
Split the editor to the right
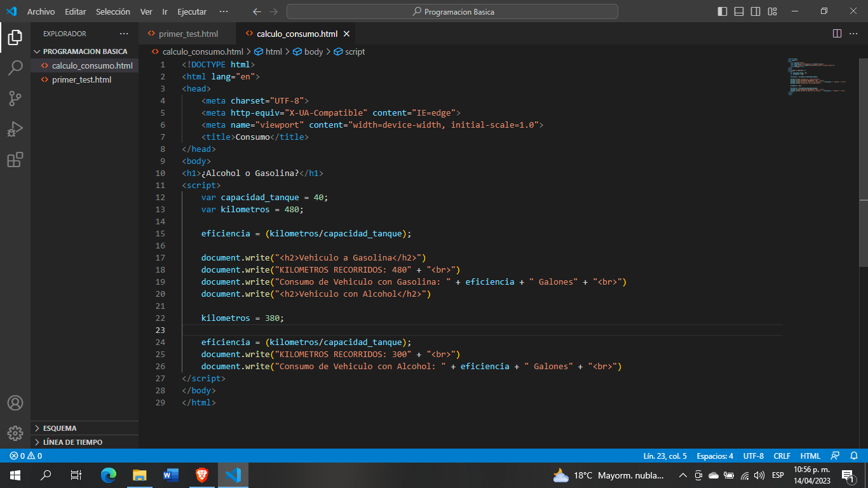837,34
